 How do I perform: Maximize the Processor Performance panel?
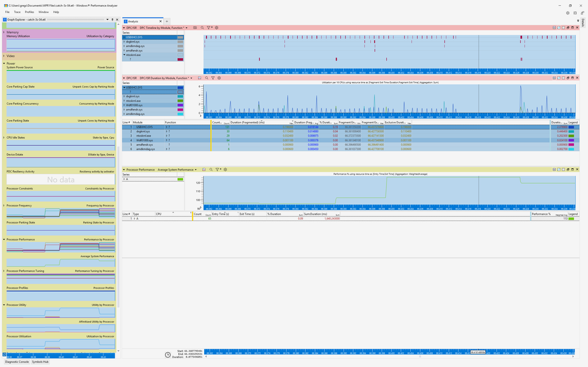pos(572,169)
